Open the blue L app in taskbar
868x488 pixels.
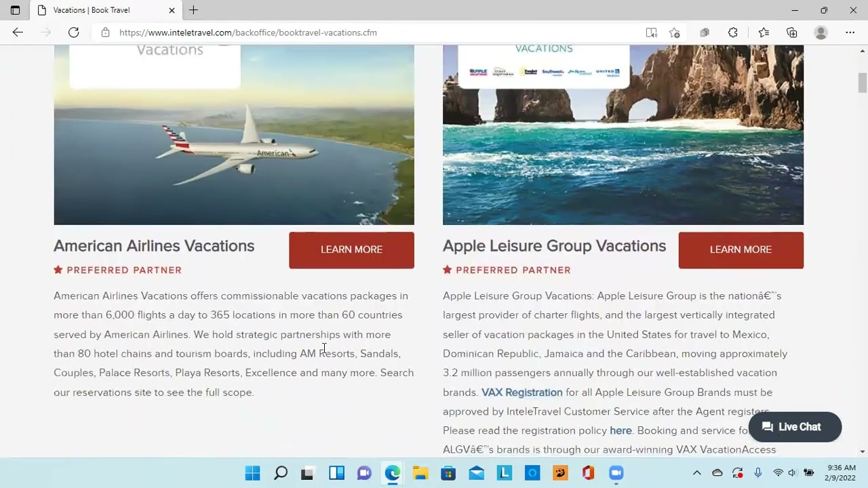(x=505, y=473)
